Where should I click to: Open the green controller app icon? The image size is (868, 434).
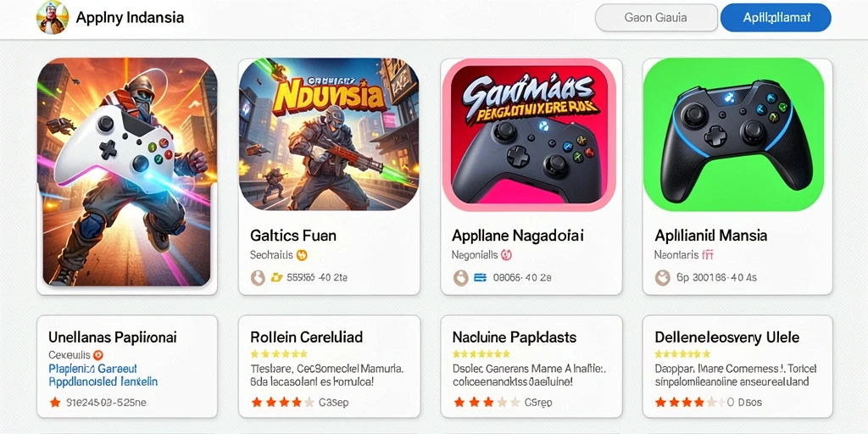pos(733,135)
